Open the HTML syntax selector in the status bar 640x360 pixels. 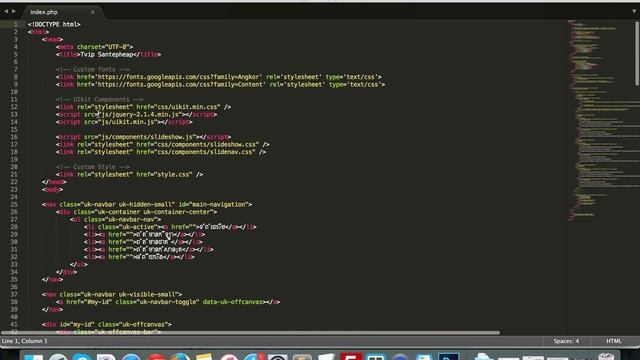[x=613, y=341]
